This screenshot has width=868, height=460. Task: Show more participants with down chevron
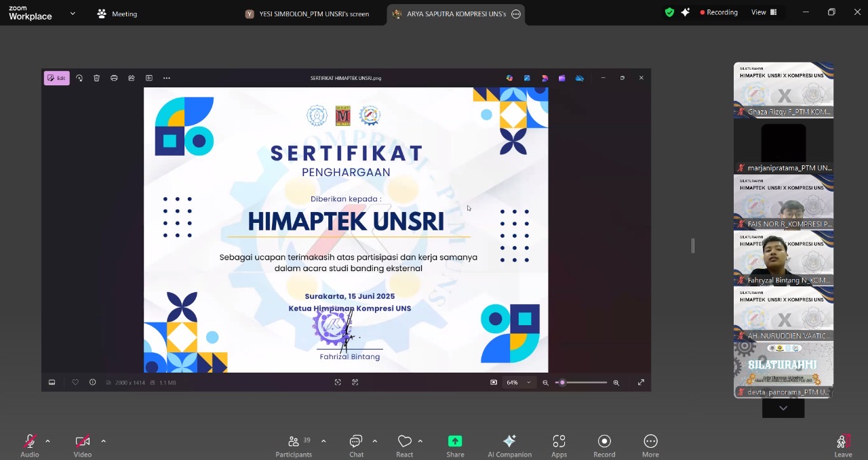coord(783,408)
